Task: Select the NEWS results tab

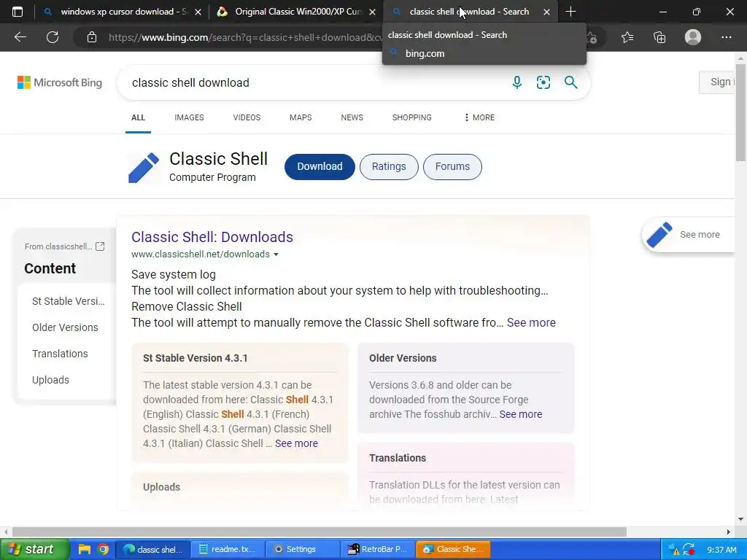Action: click(352, 117)
